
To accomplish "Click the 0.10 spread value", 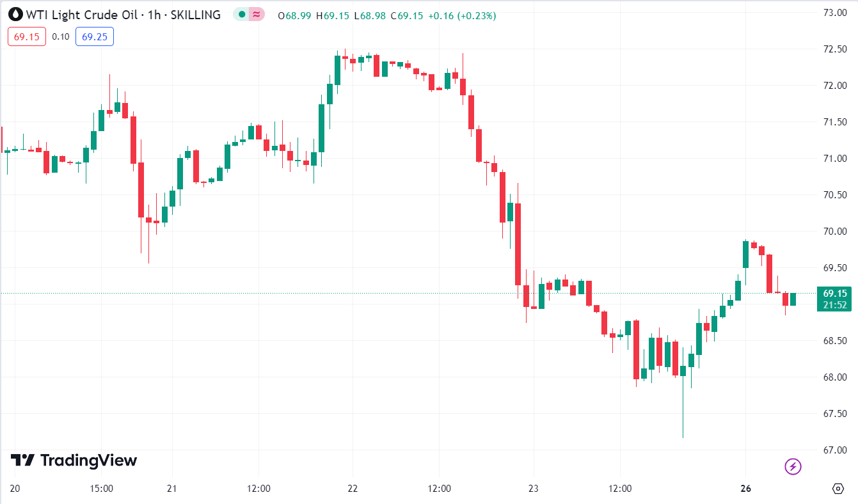I will (61, 36).
